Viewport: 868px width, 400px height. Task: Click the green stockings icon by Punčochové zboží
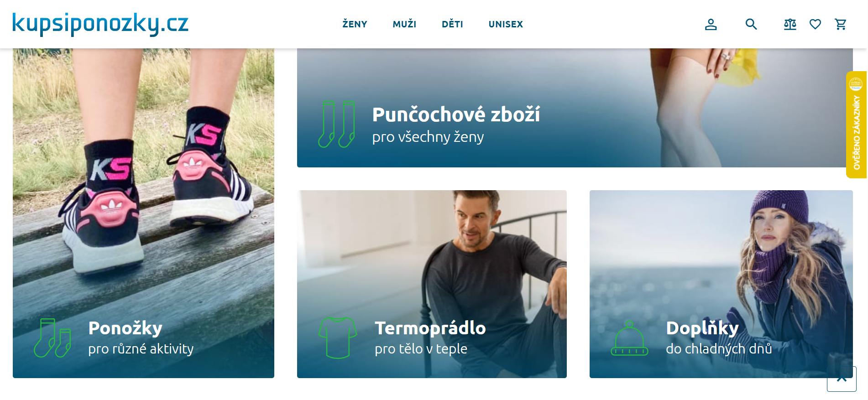(x=337, y=124)
